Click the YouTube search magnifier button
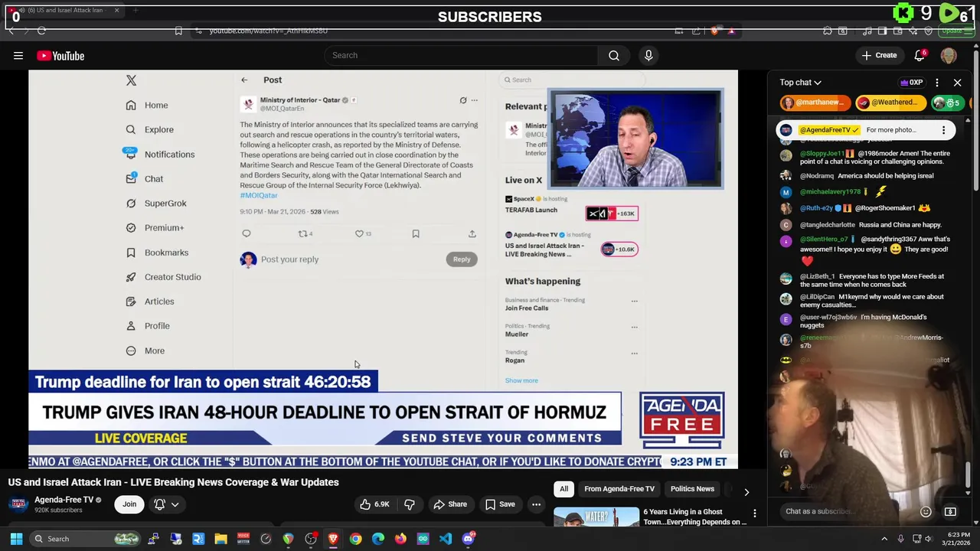 click(x=614, y=55)
